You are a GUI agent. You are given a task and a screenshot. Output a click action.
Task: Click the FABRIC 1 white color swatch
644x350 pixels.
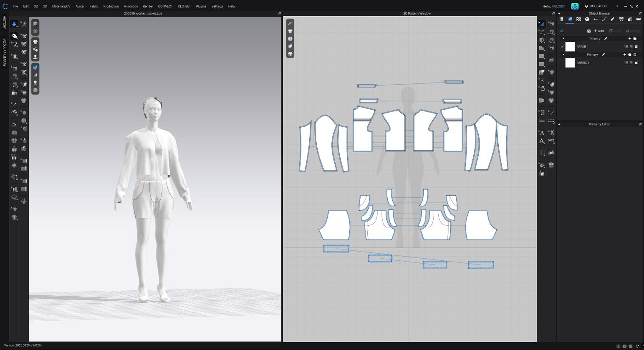pos(570,63)
